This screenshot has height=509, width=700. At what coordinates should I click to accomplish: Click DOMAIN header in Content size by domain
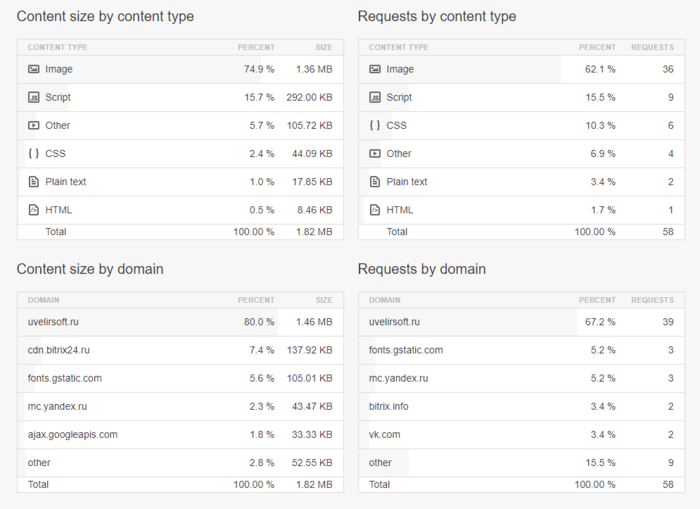(x=43, y=300)
